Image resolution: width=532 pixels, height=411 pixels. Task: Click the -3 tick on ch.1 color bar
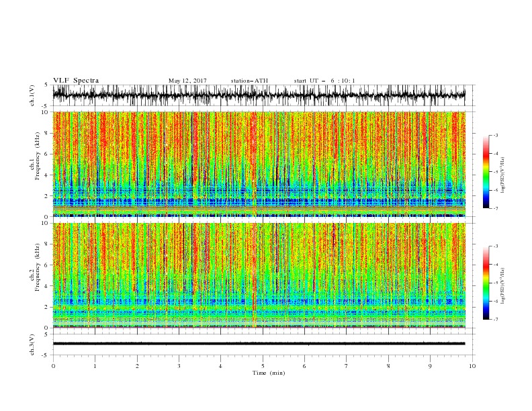click(496, 135)
